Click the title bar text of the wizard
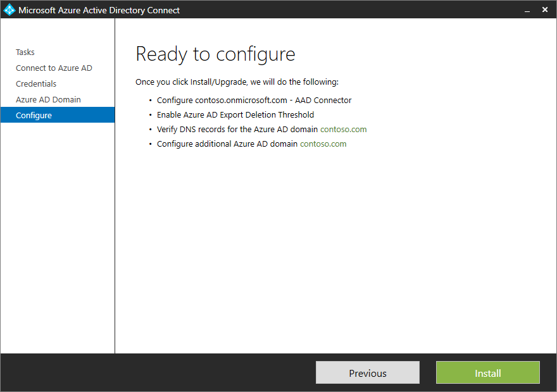 point(99,10)
